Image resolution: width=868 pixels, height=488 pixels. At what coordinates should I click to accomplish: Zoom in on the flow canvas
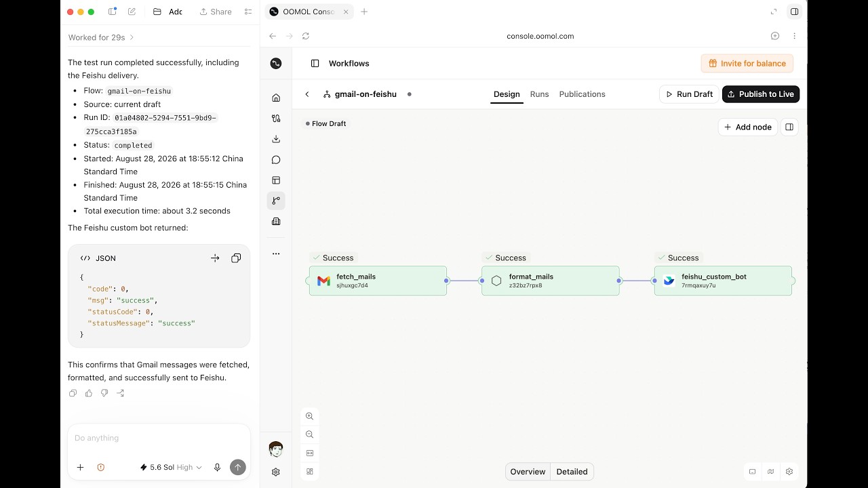309,416
